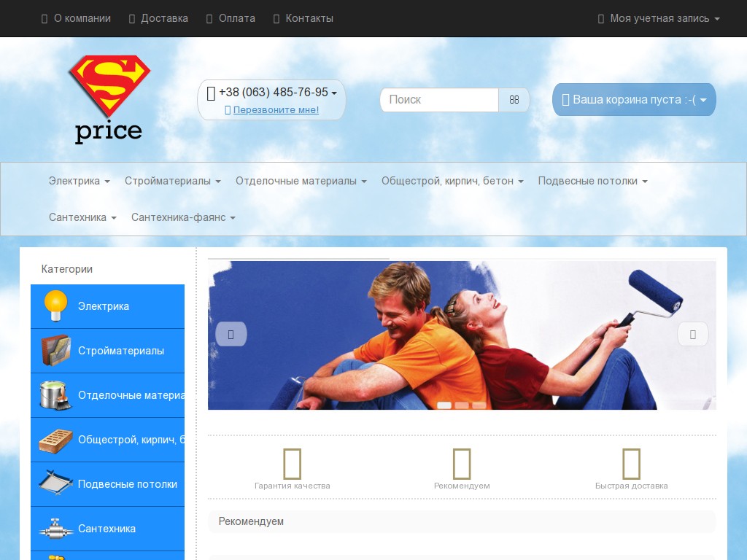Select Общестрой, кирпич text in the sidebar
This screenshot has width=747, height=560.
click(131, 440)
